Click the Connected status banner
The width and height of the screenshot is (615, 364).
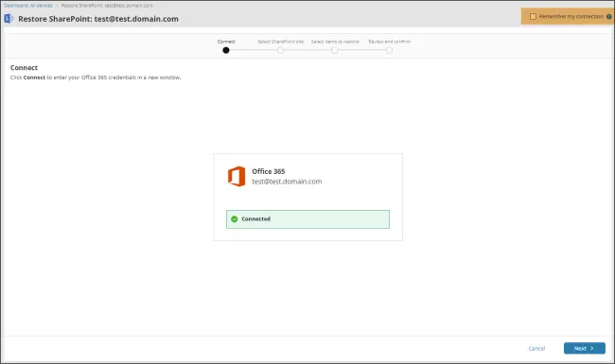[307, 219]
